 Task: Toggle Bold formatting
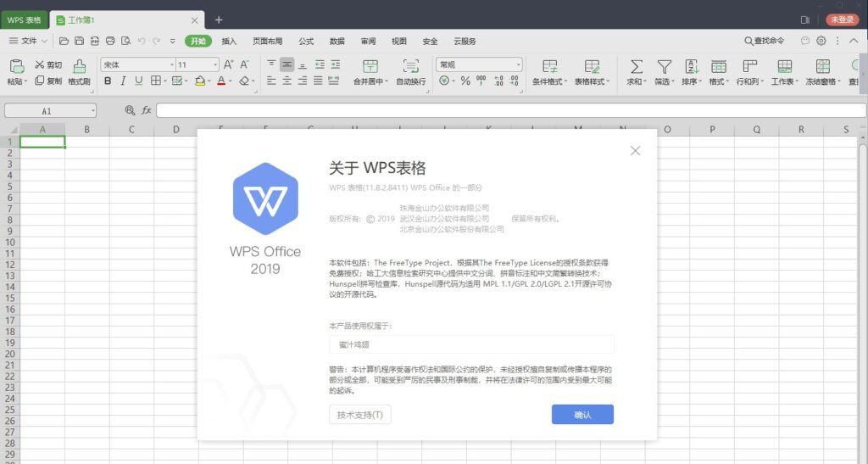[108, 81]
